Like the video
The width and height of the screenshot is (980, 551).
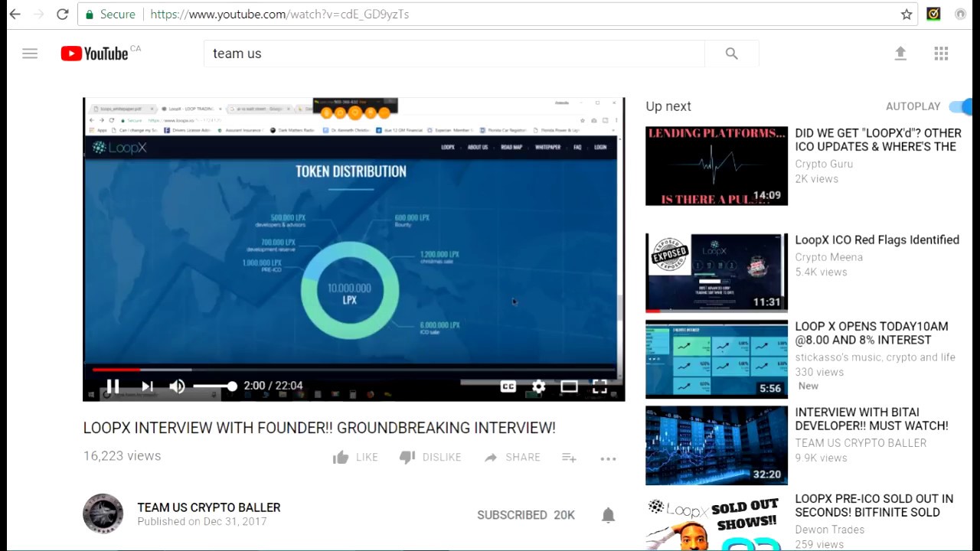[355, 458]
